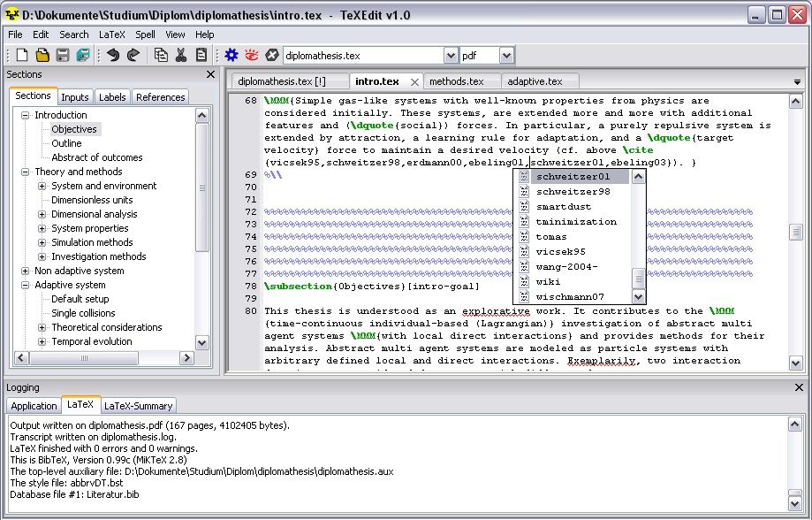Expand the Simulation methods tree node
The height and width of the screenshot is (520, 812).
(x=42, y=242)
